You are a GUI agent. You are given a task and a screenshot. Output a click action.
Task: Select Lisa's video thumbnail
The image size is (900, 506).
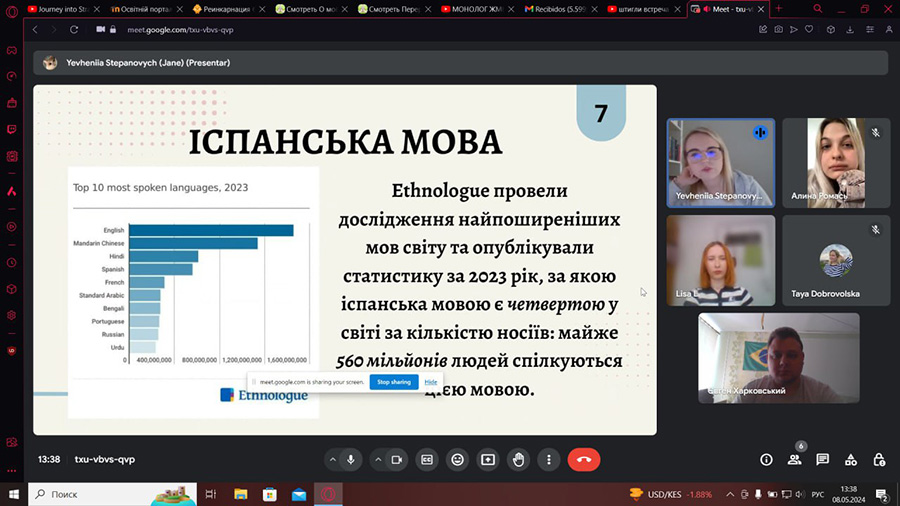tap(720, 260)
